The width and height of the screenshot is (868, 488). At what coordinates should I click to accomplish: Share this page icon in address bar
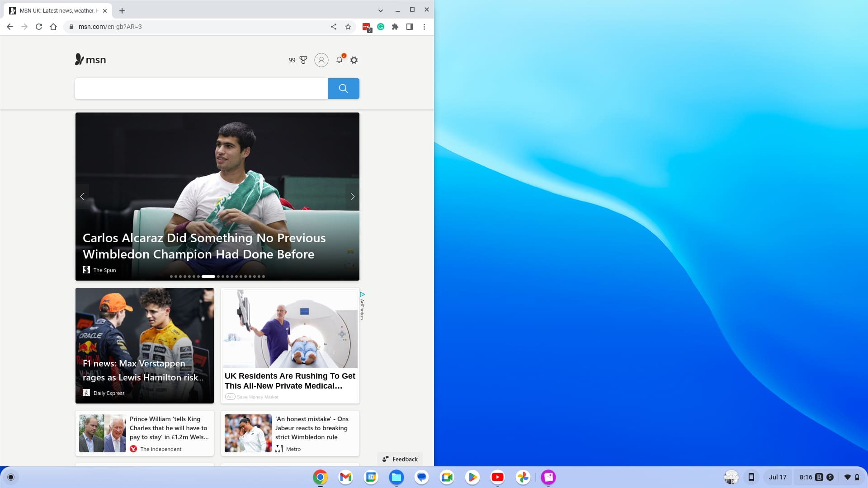(x=334, y=27)
